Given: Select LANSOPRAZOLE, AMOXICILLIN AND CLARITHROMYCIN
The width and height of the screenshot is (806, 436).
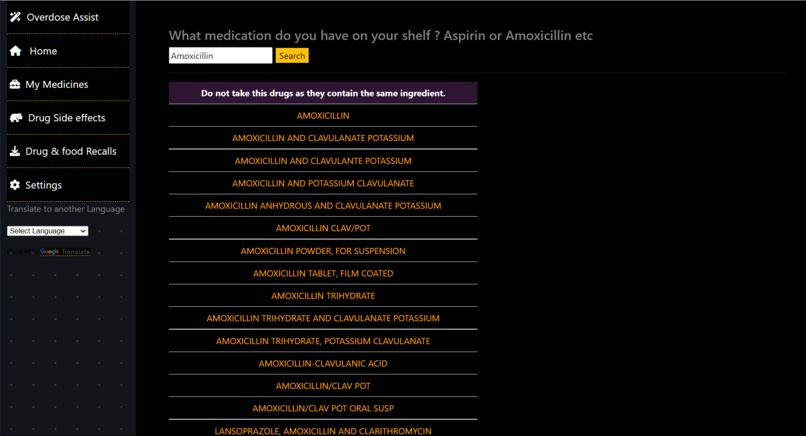Looking at the screenshot, I should (x=323, y=430).
